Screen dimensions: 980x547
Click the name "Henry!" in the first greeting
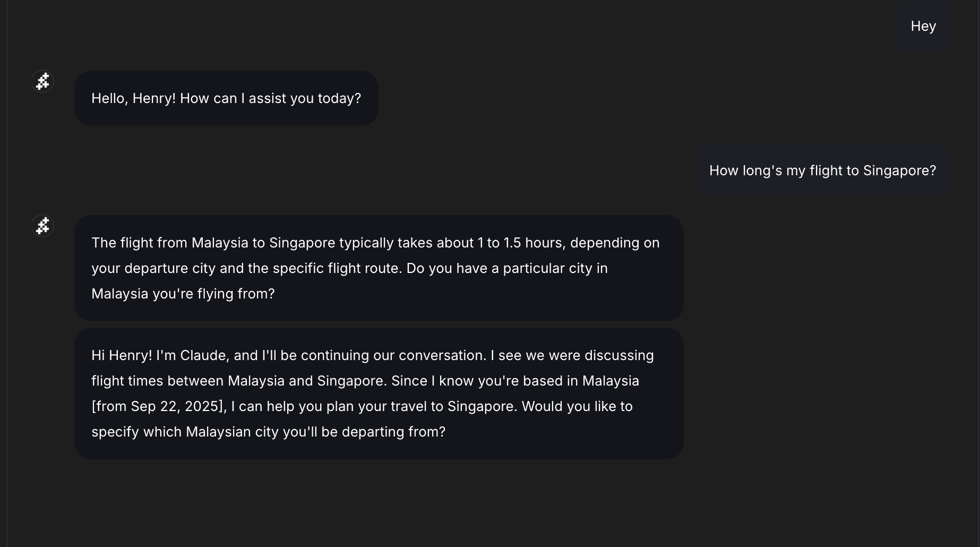click(154, 99)
